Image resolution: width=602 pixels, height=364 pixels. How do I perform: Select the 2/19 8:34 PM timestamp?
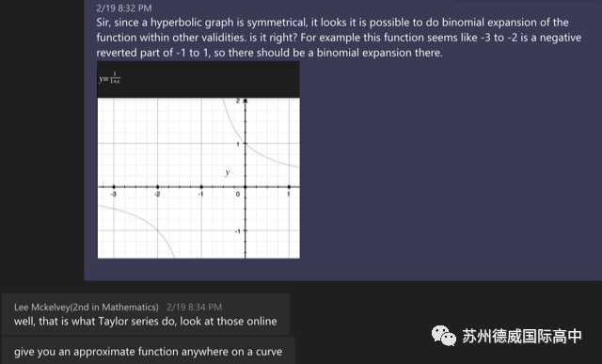pos(195,308)
